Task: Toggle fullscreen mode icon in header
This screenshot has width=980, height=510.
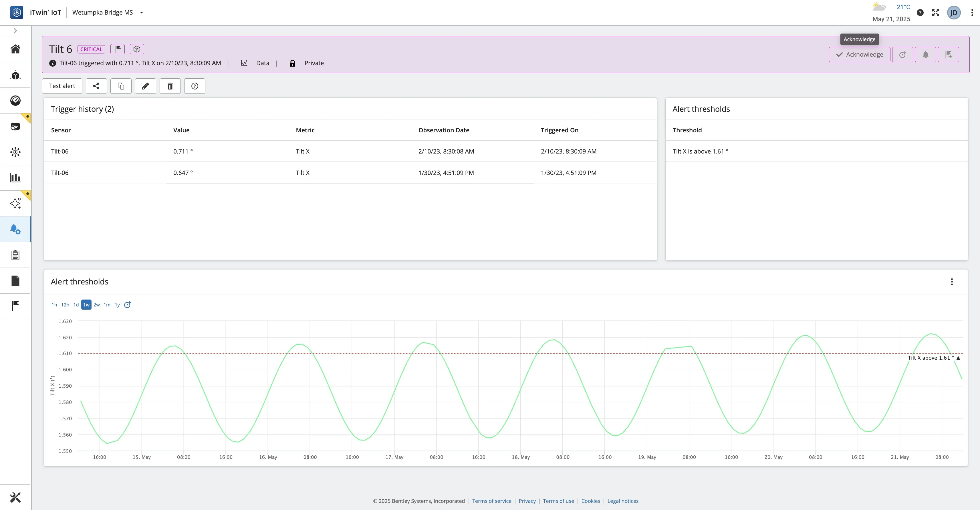Action: click(x=935, y=13)
